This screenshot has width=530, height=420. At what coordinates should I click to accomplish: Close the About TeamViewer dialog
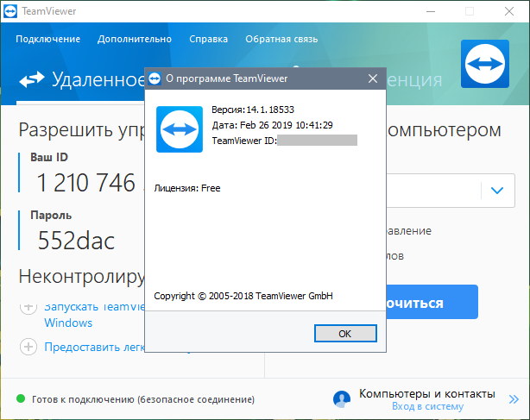click(x=373, y=78)
